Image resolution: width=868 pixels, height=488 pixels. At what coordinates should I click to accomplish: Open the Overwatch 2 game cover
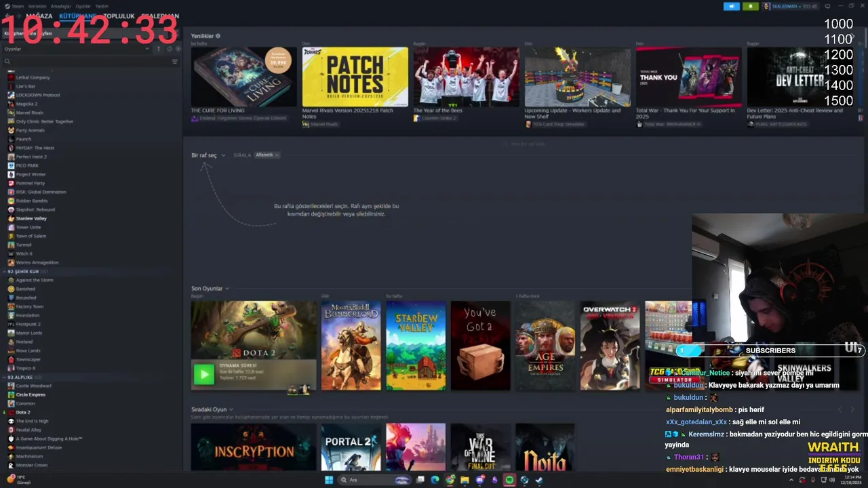click(x=610, y=346)
